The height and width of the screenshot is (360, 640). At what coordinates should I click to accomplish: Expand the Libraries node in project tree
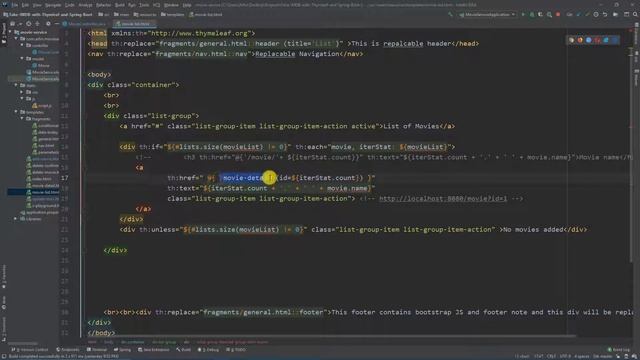pos(16,219)
